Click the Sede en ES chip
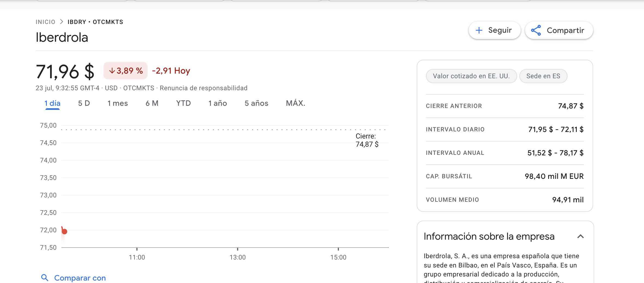 [543, 76]
